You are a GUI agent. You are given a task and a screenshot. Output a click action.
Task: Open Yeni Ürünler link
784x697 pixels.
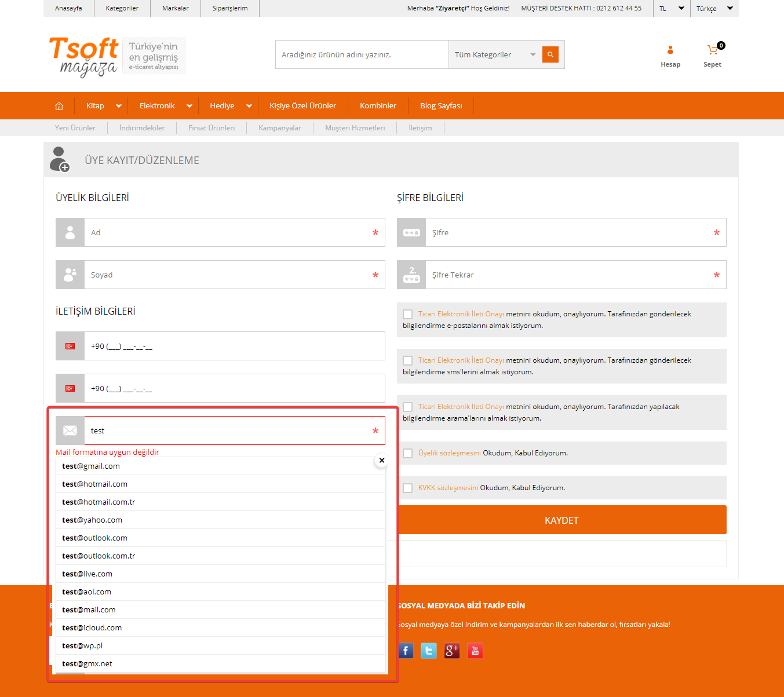tap(75, 128)
